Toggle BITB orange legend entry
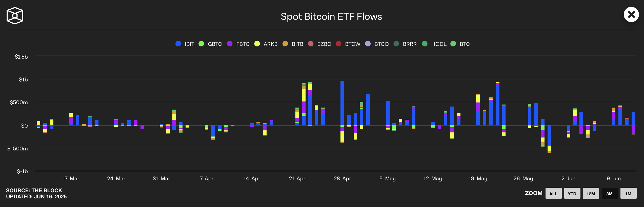This screenshot has width=644, height=207. 293,44
